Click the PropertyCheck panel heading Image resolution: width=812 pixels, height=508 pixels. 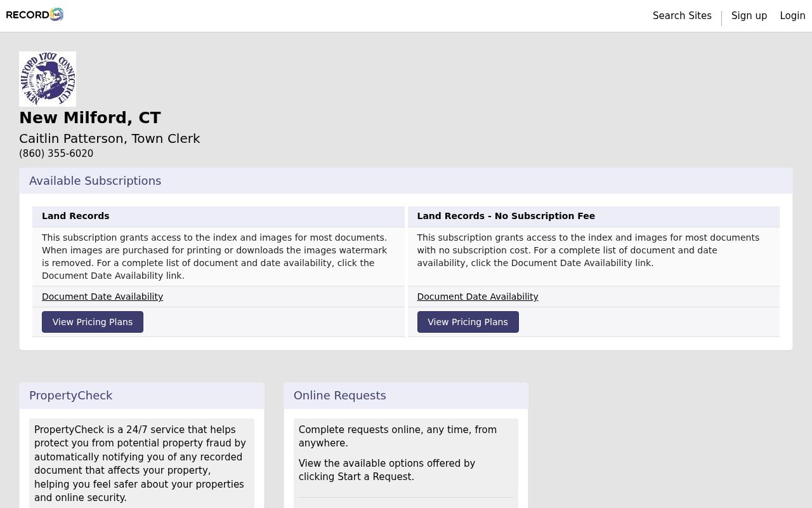point(71,396)
